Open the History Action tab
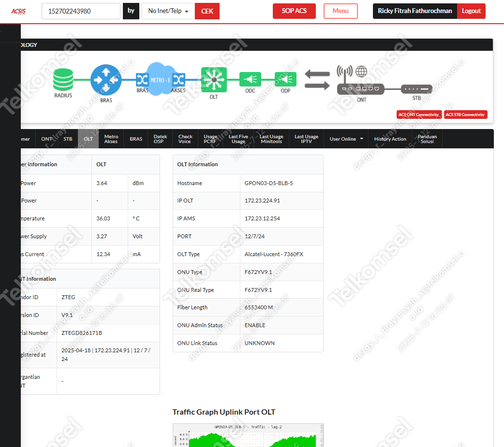The height and width of the screenshot is (447, 504). tap(390, 139)
